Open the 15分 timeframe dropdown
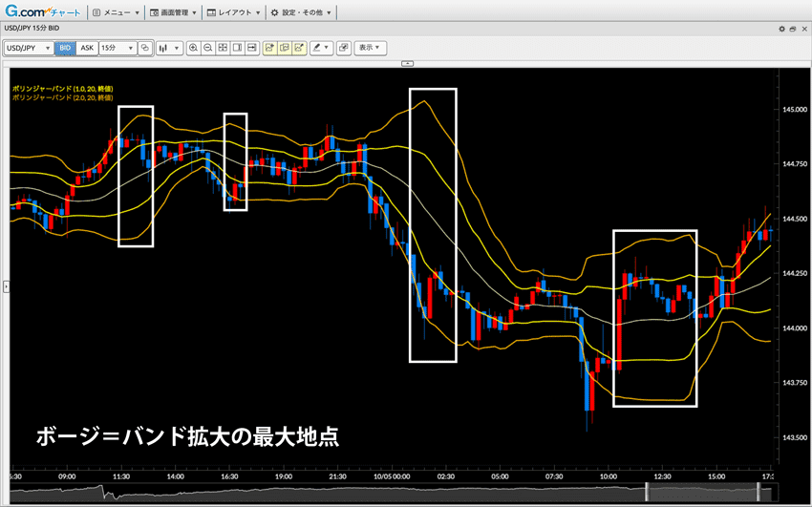The image size is (812, 507). [x=117, y=47]
